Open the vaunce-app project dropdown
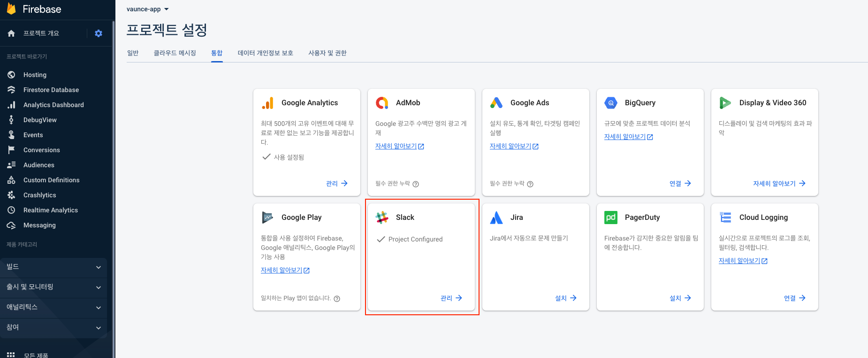Image resolution: width=868 pixels, height=358 pixels. [x=147, y=9]
